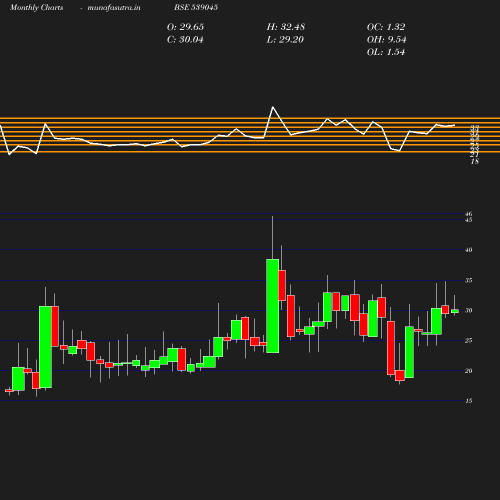This screenshot has width=500, height=500.
Task: Click the 30 price axis label
Action: tap(469, 310)
